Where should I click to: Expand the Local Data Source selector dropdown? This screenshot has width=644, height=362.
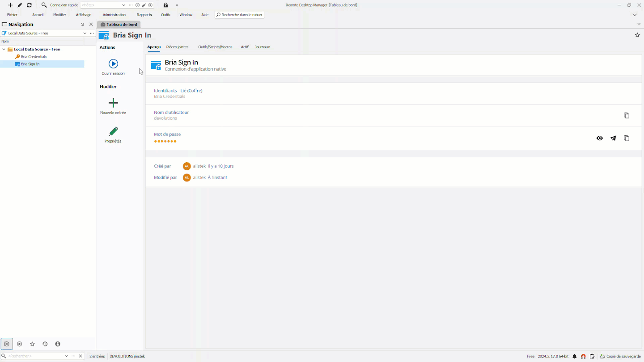(x=85, y=33)
